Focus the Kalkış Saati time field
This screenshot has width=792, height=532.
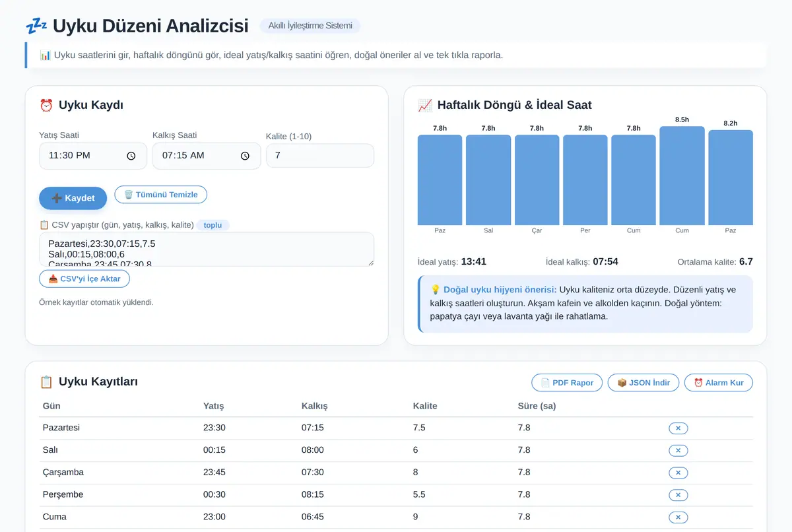pyautogui.click(x=207, y=156)
